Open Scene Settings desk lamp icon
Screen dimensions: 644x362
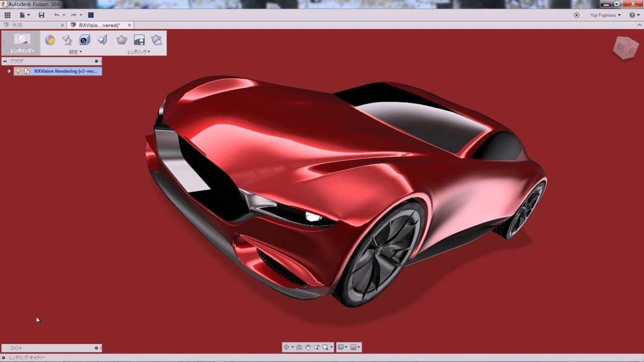(x=67, y=40)
